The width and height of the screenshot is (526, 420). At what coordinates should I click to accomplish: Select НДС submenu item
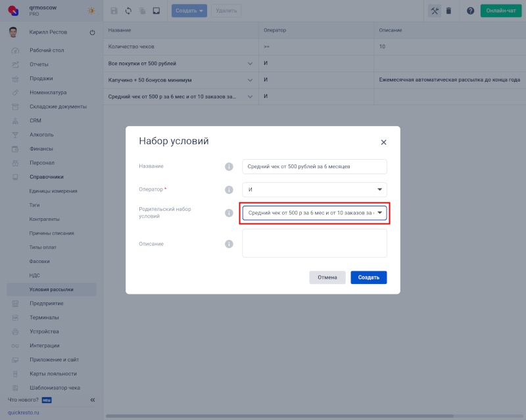34,276
